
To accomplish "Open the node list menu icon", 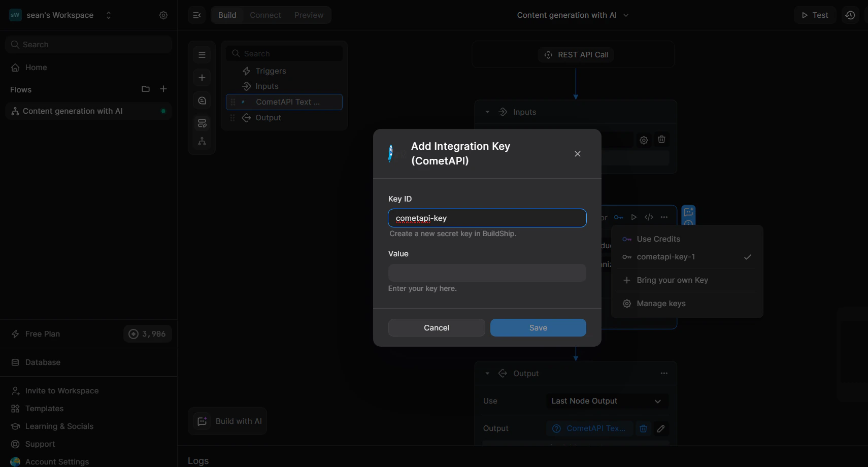I will pyautogui.click(x=202, y=55).
